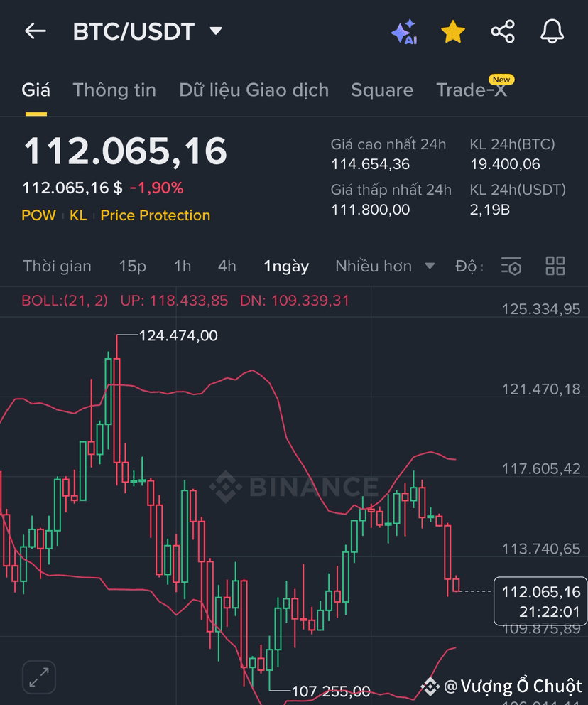Screen dimensions: 588x705
Task: Open the Nhiều hơn interval dropdown
Action: click(384, 267)
